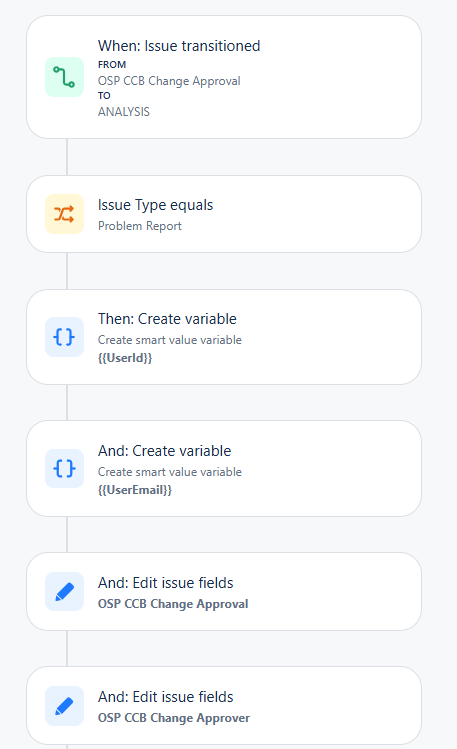The image size is (457, 749).
Task: Open the When: Issue transitioned trigger title
Action: coord(179,46)
